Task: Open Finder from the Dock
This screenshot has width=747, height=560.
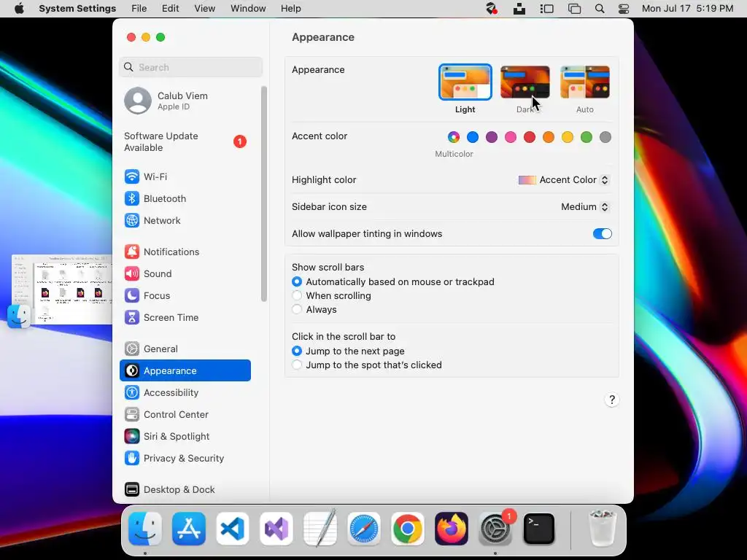Action: click(145, 529)
